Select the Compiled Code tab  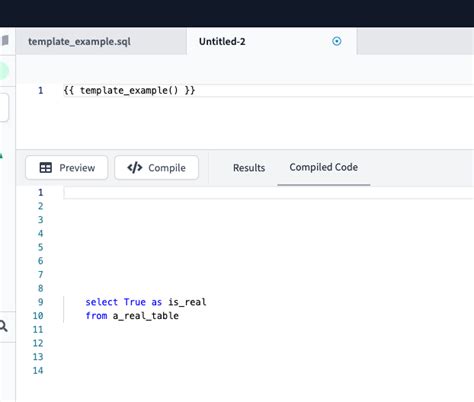[324, 167]
